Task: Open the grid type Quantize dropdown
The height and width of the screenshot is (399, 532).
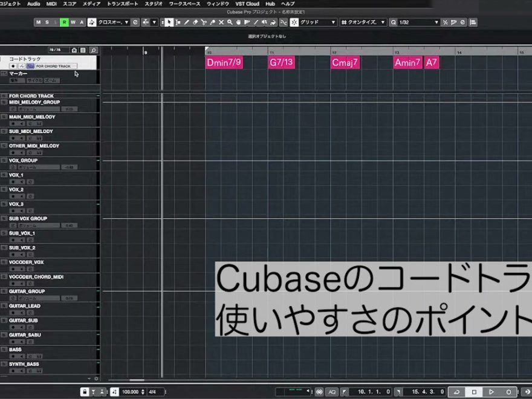Action: (x=363, y=22)
